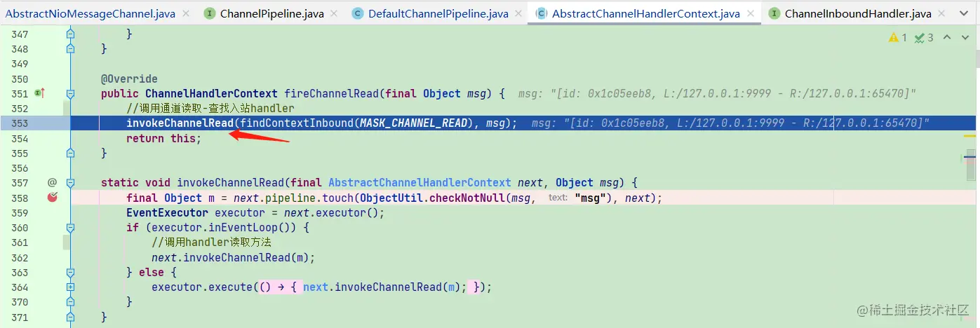Click the yellow warning stripe mark on scrollbar
980x328 pixels.
pos(970,135)
